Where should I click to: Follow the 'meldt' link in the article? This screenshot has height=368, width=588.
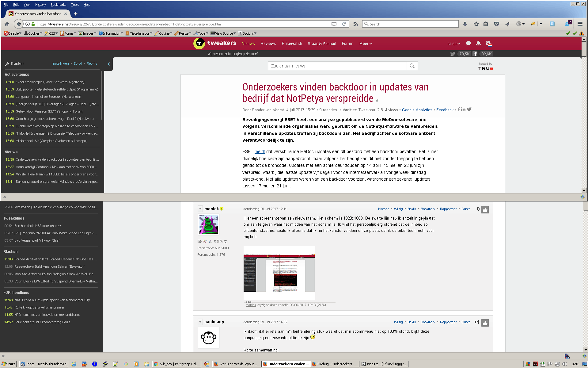point(260,151)
